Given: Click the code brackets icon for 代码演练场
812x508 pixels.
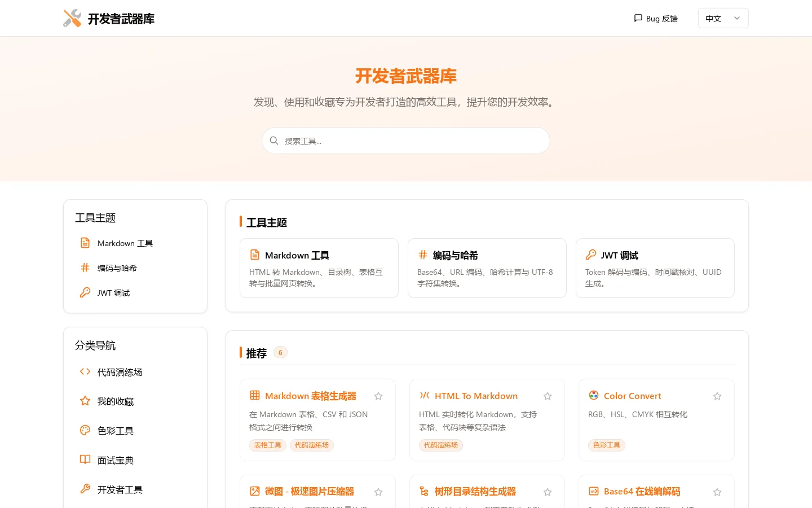Looking at the screenshot, I should (85, 371).
